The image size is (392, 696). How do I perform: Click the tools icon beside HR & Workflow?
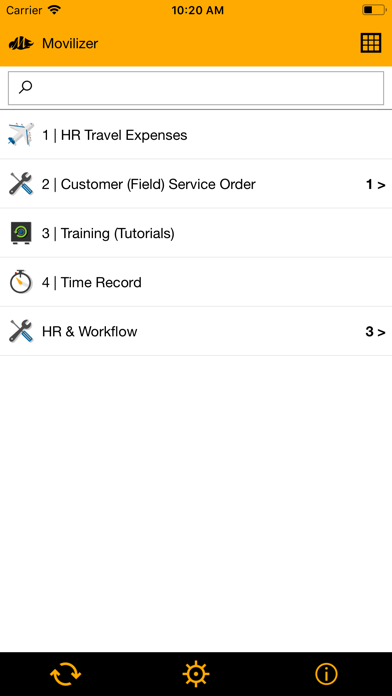[x=21, y=331]
